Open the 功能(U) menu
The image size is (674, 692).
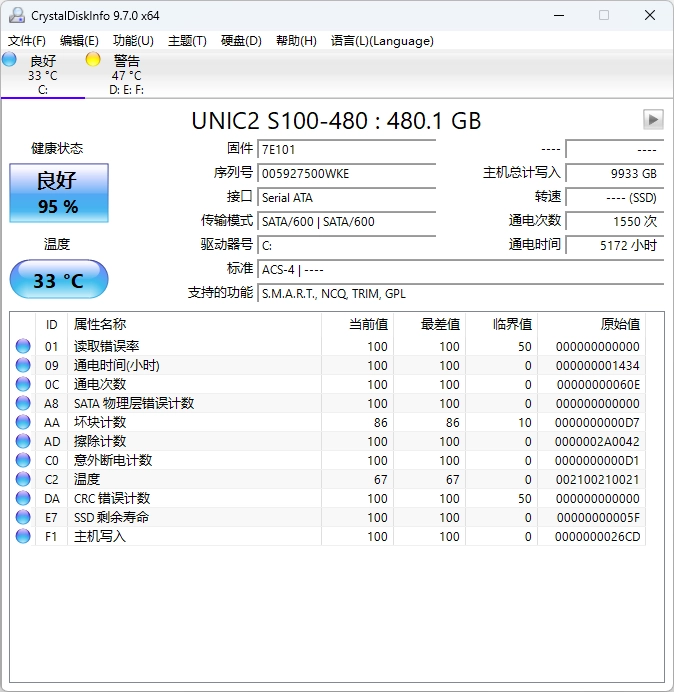point(133,41)
